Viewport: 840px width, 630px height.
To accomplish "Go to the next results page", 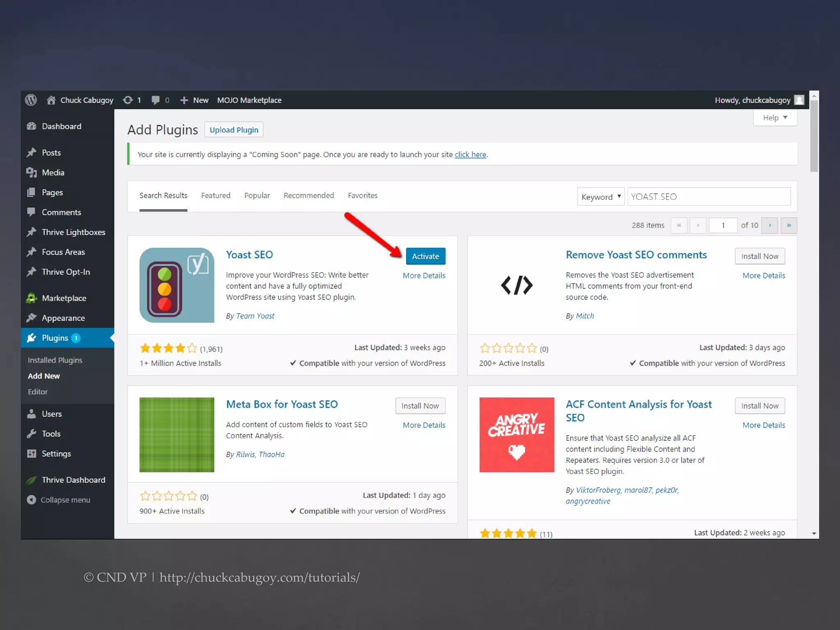I will (770, 225).
